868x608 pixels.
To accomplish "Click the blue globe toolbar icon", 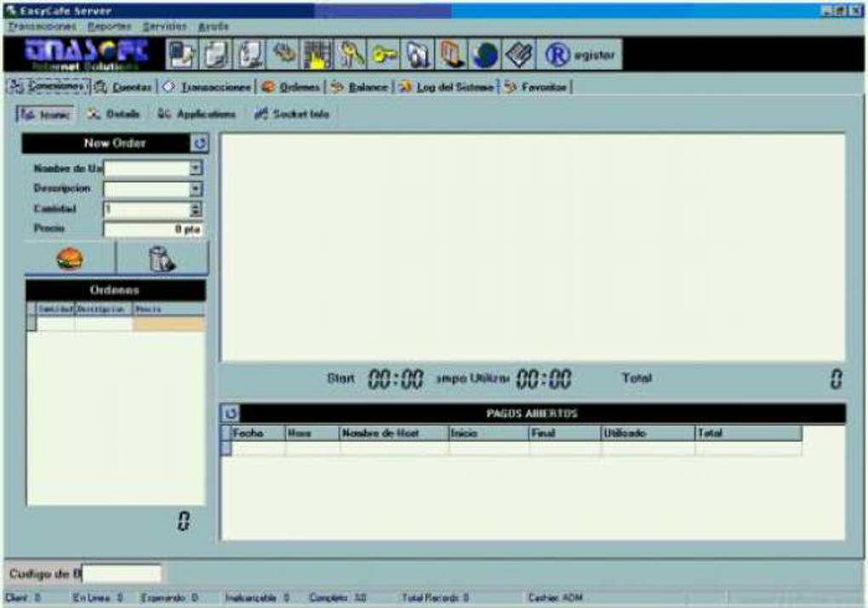I will pyautogui.click(x=485, y=54).
